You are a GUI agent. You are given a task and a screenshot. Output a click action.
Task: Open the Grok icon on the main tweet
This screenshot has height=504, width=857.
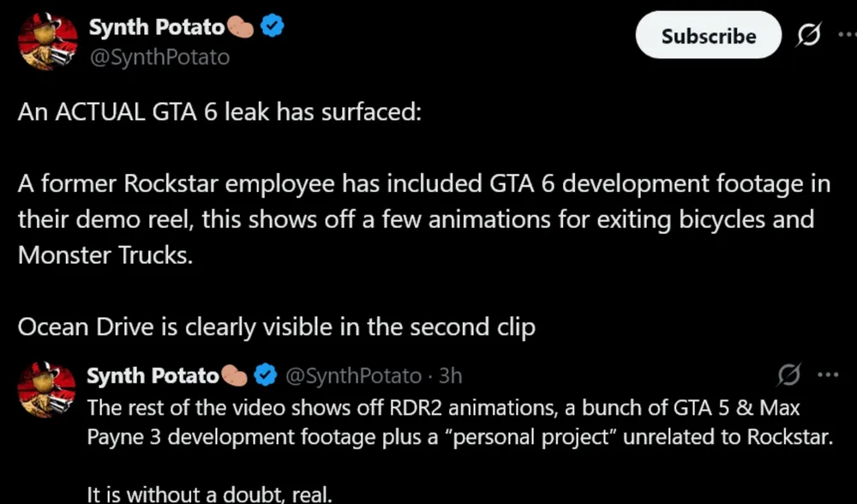tap(808, 36)
